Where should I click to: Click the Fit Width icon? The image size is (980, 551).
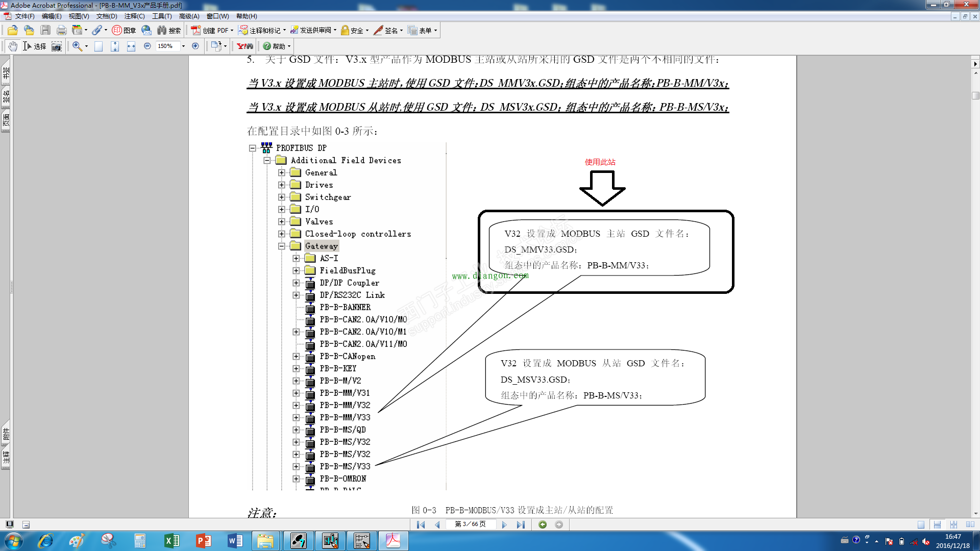point(131,46)
